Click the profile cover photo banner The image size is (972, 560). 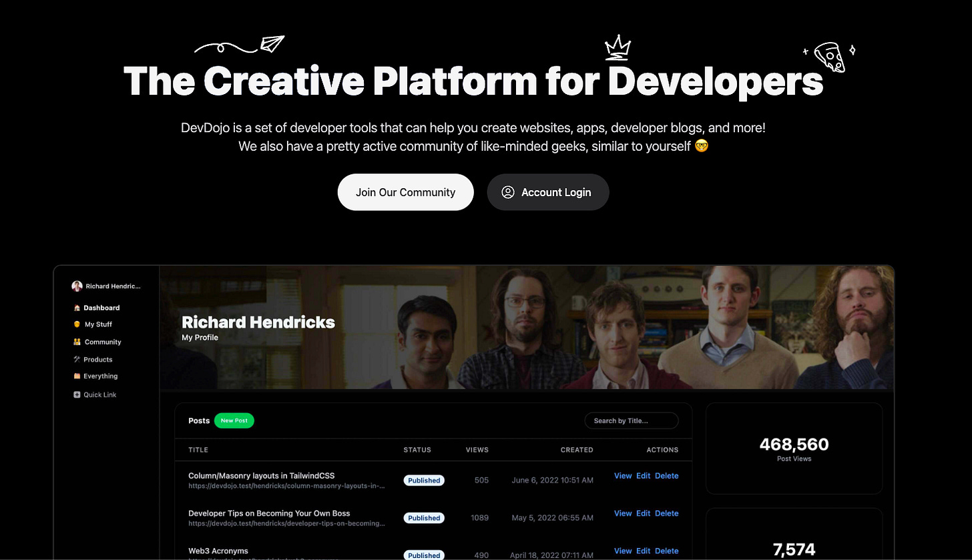(x=527, y=328)
